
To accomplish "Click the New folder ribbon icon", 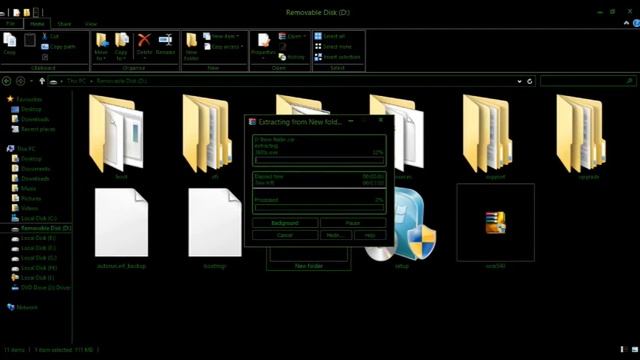I will 191,41.
